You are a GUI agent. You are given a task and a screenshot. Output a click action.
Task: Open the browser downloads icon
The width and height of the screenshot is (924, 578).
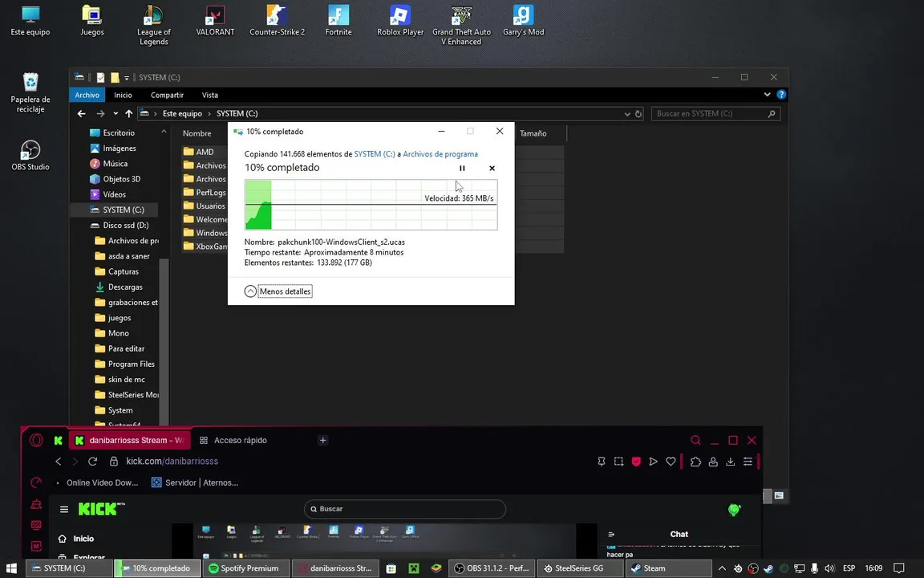[730, 462]
